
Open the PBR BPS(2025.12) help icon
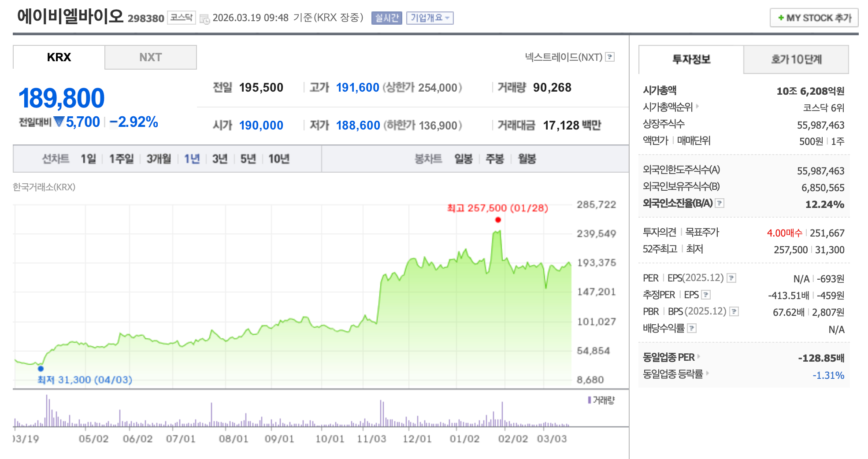click(734, 311)
